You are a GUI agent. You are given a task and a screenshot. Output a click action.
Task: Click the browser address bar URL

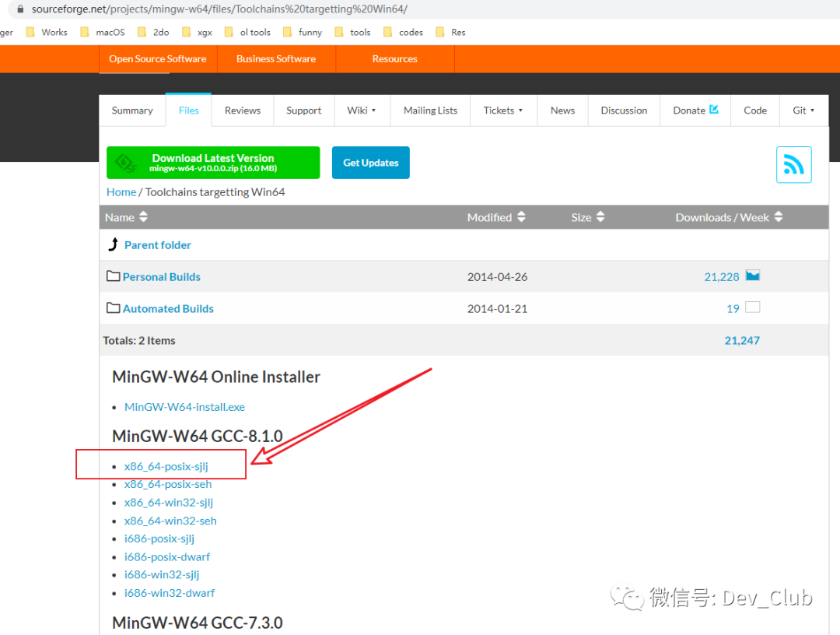219,9
